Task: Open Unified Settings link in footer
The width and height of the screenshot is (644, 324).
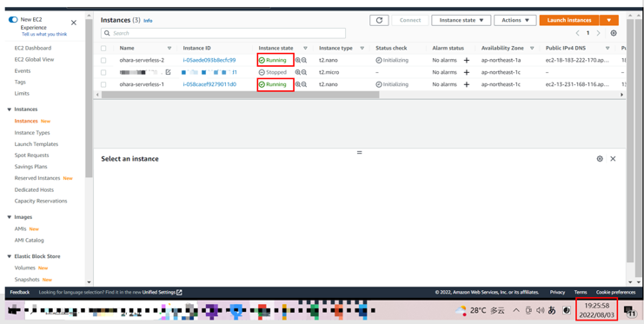Action: pyautogui.click(x=163, y=293)
